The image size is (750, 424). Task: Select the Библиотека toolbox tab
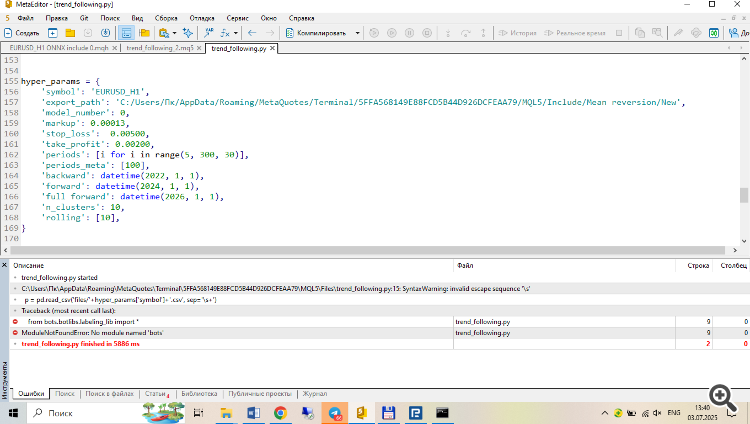click(x=199, y=394)
